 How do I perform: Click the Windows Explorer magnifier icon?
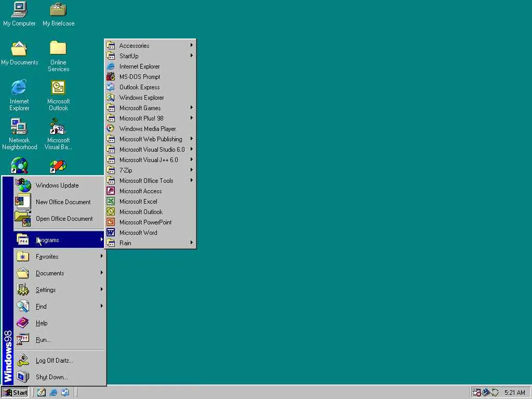[x=111, y=97]
